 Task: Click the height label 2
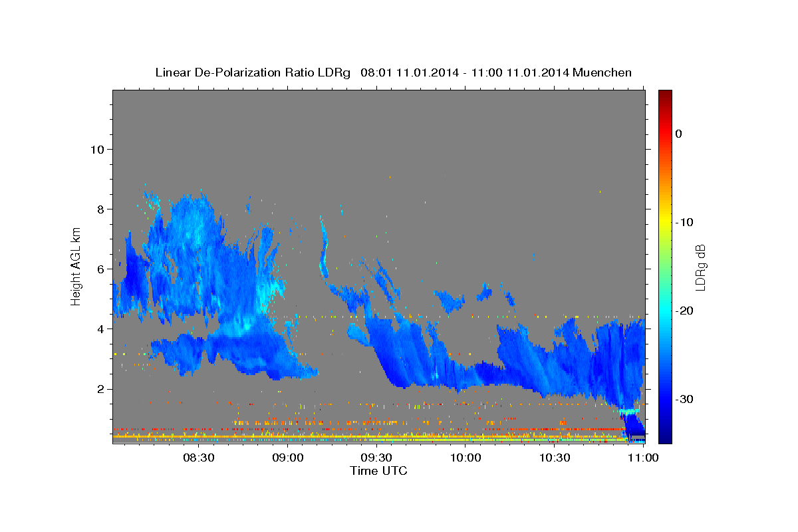(100, 389)
